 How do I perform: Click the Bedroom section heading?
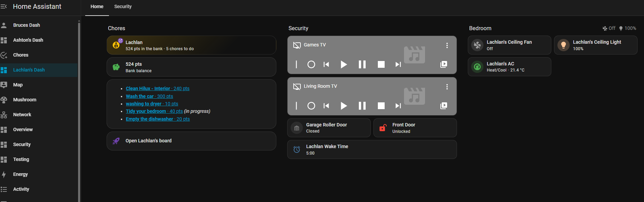pos(480,28)
